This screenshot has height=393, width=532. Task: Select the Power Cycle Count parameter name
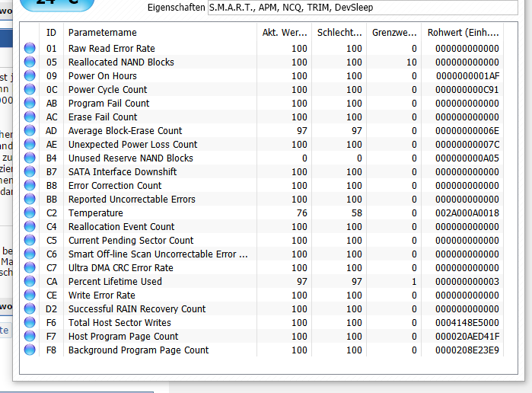[107, 90]
